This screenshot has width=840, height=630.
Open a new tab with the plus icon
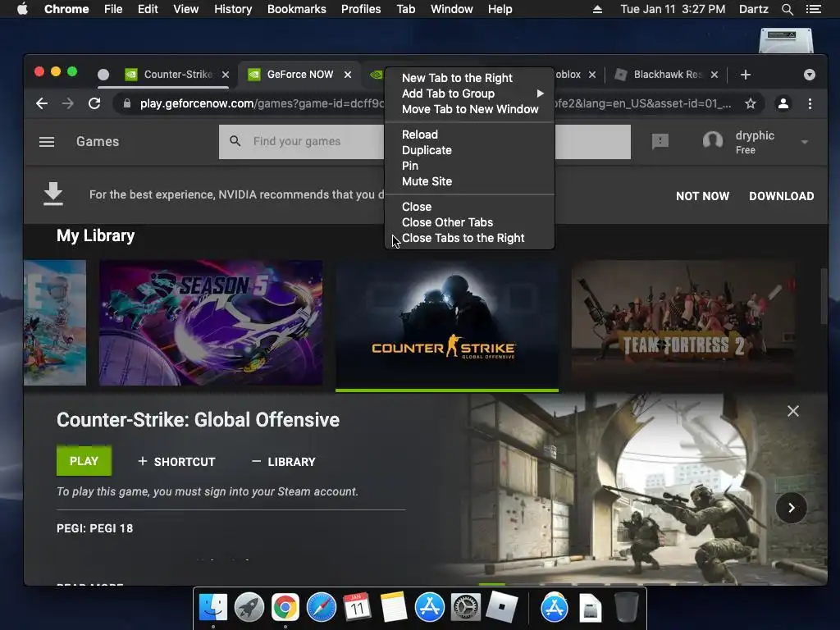745,75
